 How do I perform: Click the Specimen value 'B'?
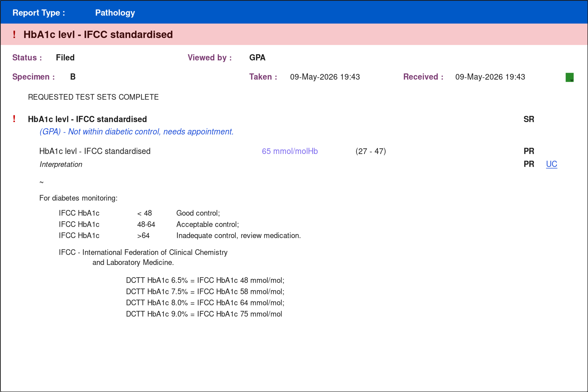click(x=73, y=77)
